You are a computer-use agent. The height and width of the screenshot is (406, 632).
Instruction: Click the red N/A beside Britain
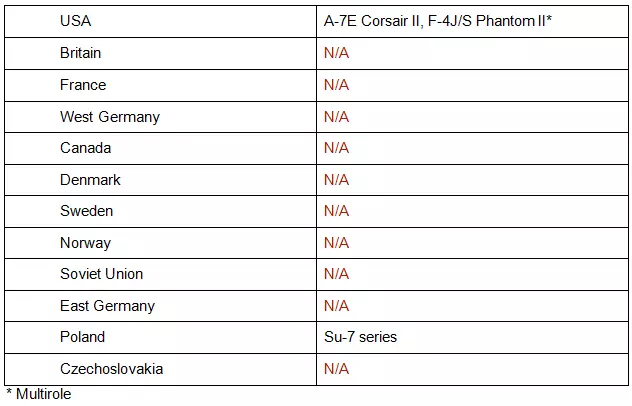pyautogui.click(x=336, y=53)
